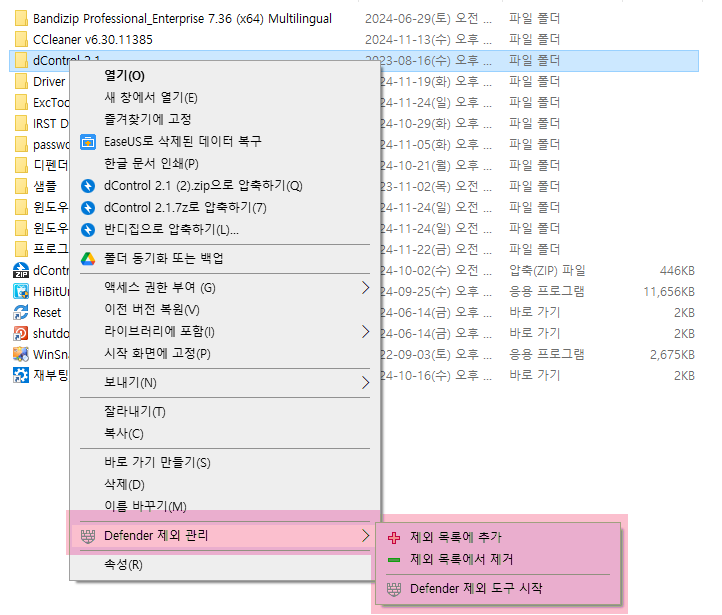Click the Bandizip icon beside 7z compression entry
The width and height of the screenshot is (722, 615).
pos(88,208)
